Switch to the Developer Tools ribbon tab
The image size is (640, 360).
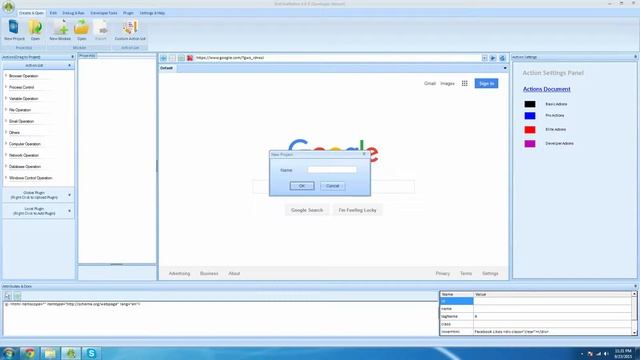tap(104, 13)
